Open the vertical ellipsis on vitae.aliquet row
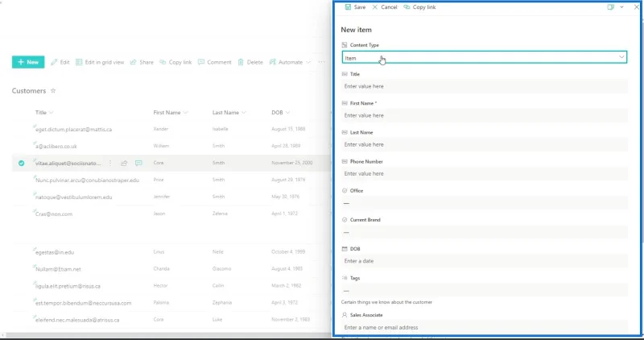 pos(110,164)
